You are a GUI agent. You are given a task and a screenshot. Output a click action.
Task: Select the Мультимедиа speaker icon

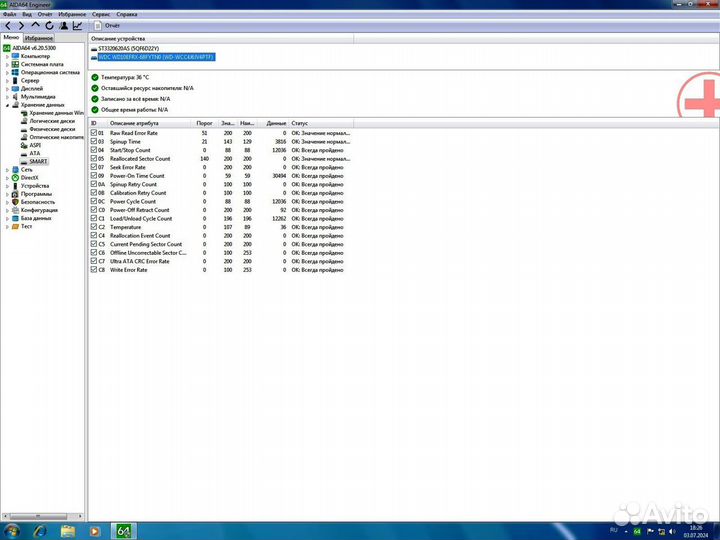[15, 97]
